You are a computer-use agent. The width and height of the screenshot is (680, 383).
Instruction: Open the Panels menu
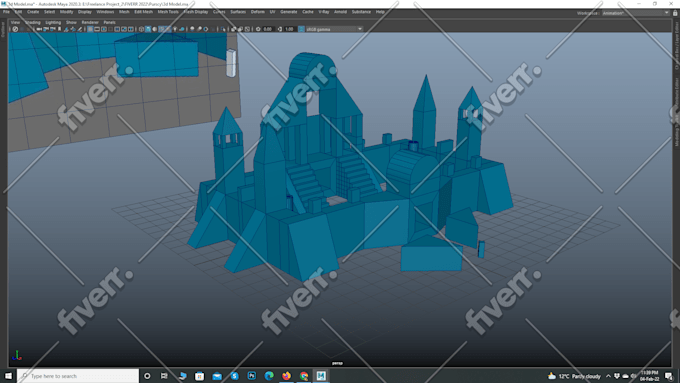[x=109, y=22]
